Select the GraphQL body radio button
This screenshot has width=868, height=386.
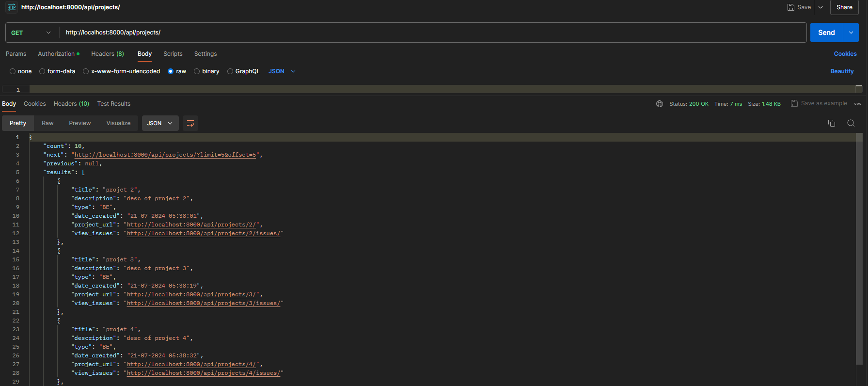[x=230, y=71]
